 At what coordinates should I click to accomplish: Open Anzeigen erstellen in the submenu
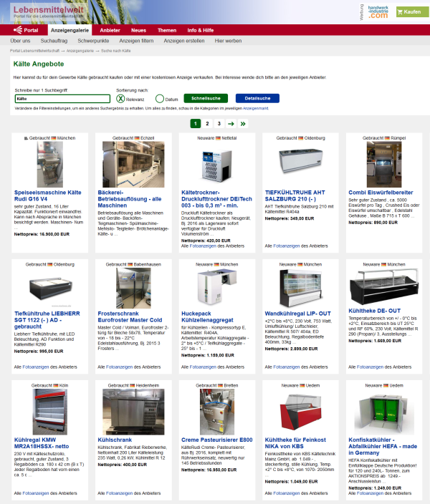tap(184, 41)
